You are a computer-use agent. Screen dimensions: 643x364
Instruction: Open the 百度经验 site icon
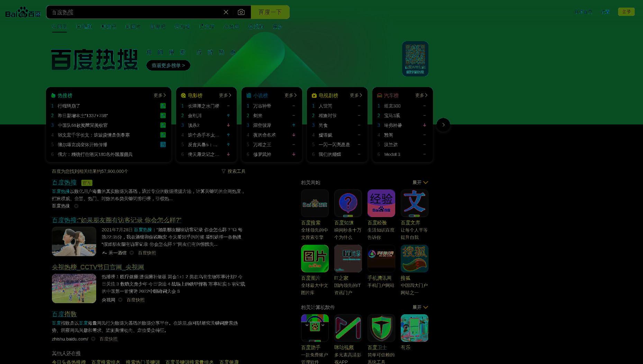pos(381,203)
